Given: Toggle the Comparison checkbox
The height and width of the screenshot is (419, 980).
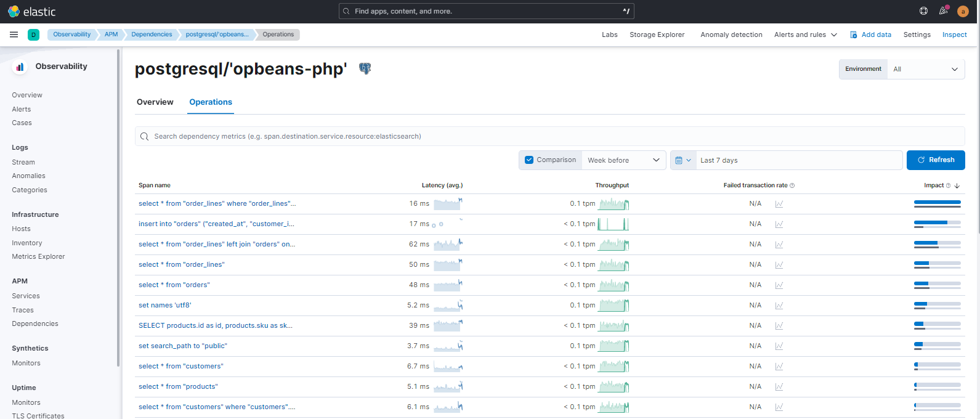Looking at the screenshot, I should pyautogui.click(x=529, y=160).
